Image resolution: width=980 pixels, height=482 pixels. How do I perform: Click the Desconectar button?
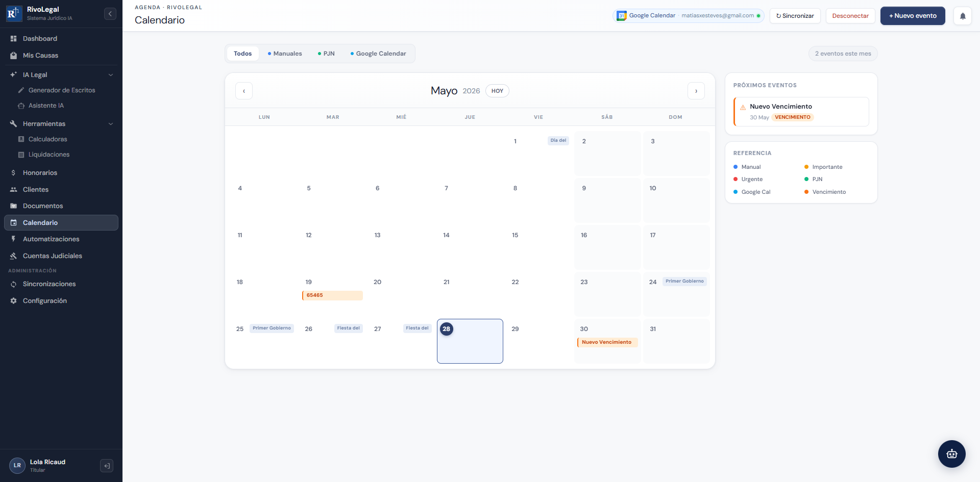[850, 16]
